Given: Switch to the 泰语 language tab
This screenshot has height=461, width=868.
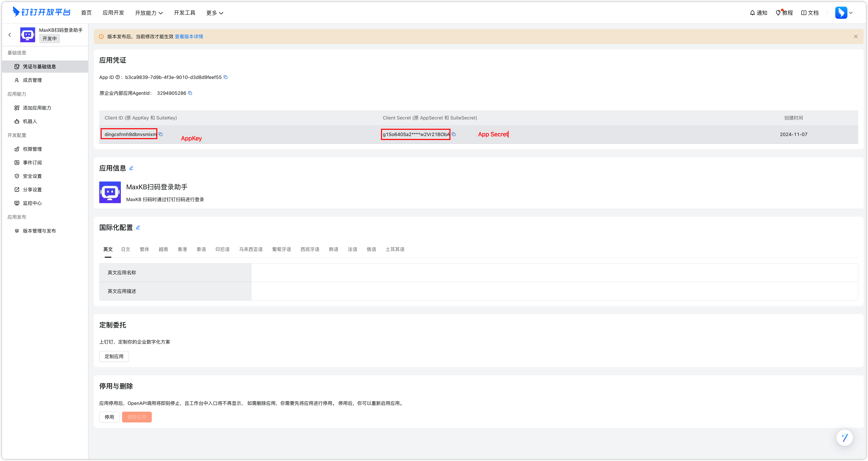Looking at the screenshot, I should pyautogui.click(x=201, y=249).
